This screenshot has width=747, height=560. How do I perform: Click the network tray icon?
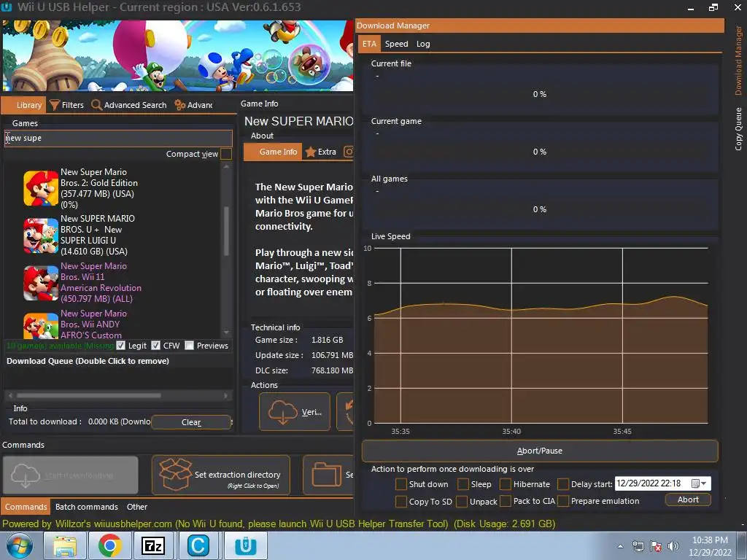click(x=638, y=546)
